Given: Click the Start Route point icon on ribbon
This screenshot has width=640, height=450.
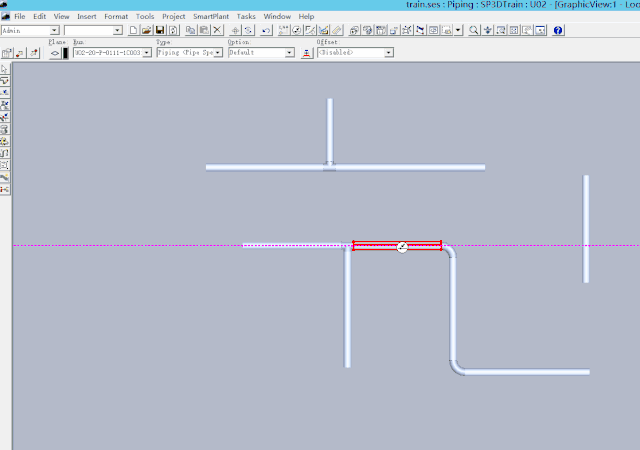Looking at the screenshot, I should pos(20,53).
